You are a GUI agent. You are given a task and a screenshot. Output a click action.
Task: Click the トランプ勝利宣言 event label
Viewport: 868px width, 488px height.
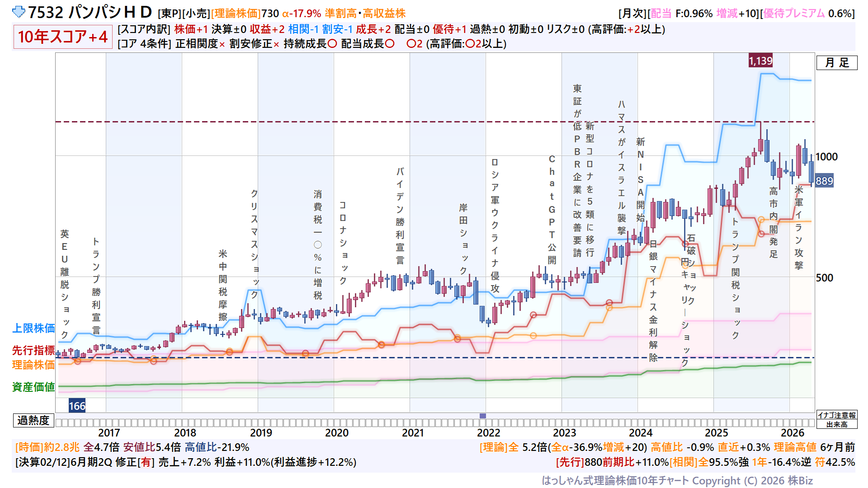pyautogui.click(x=96, y=286)
